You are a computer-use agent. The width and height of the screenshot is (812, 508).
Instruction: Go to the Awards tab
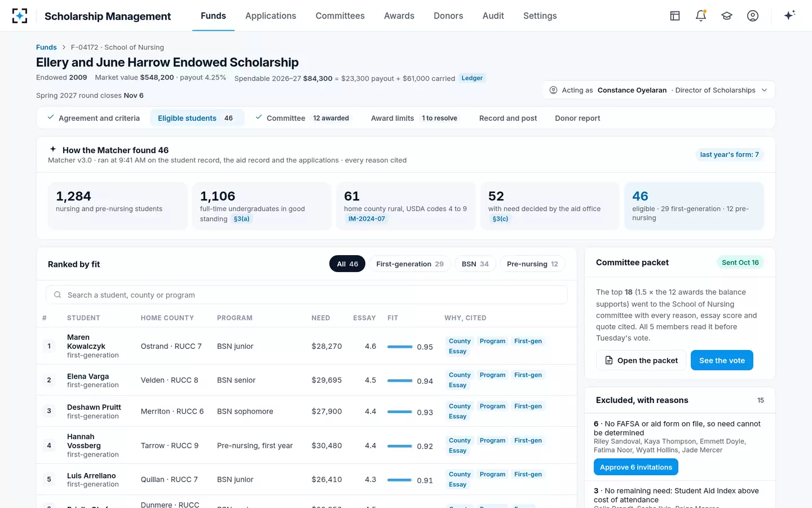(399, 16)
